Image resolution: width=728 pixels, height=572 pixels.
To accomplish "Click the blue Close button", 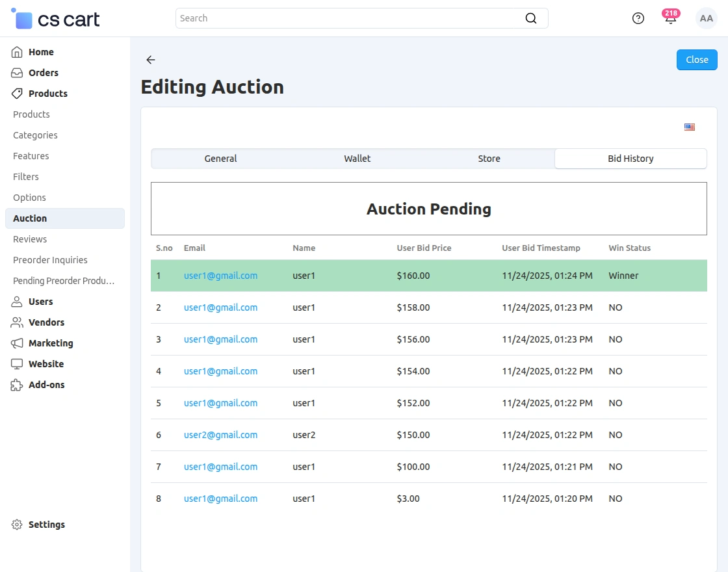I will click(697, 59).
